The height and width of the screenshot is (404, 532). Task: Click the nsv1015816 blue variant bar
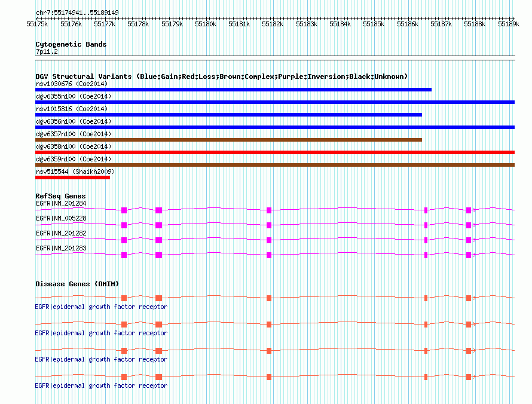[x=229, y=115]
